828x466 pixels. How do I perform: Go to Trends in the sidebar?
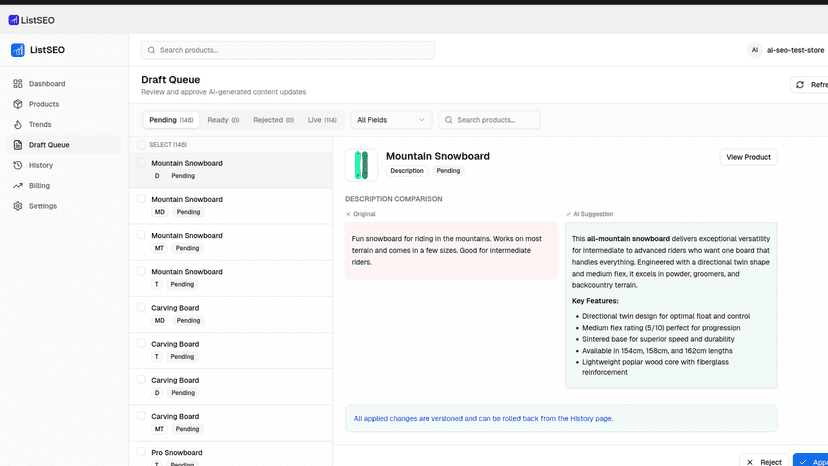click(x=63, y=125)
